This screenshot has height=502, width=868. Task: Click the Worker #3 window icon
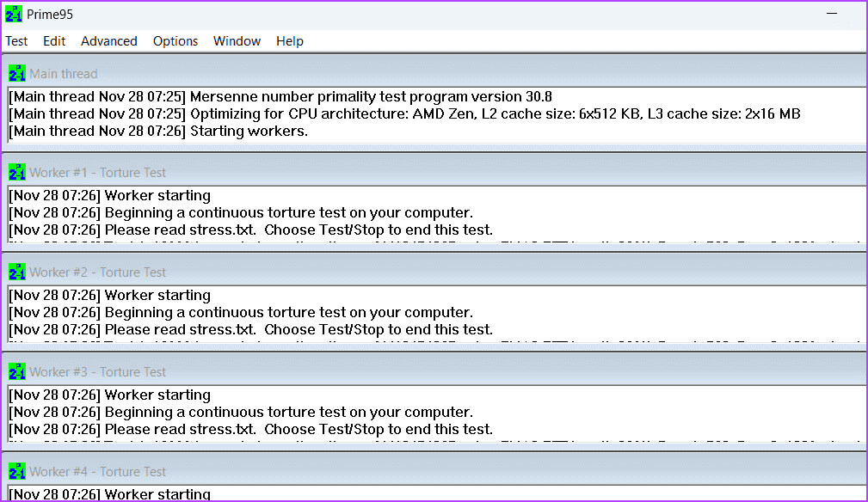click(17, 372)
